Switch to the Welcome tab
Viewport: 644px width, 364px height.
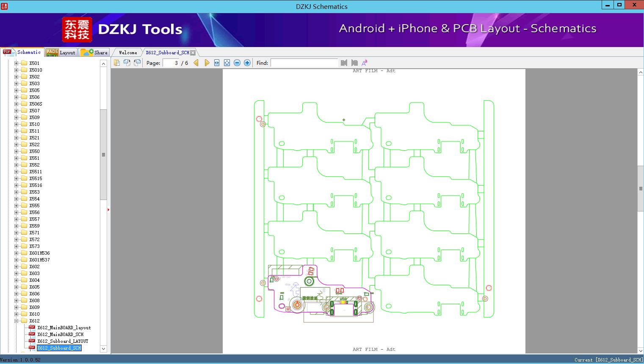(x=128, y=53)
